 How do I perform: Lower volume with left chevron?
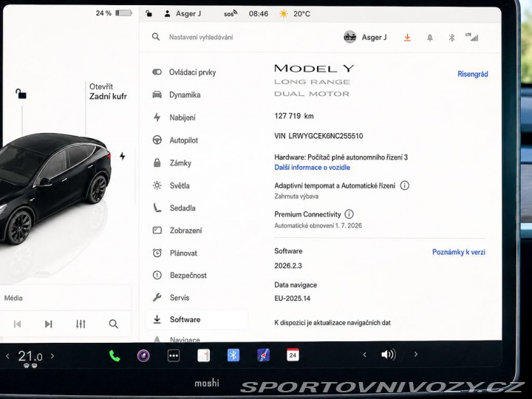[x=365, y=355]
